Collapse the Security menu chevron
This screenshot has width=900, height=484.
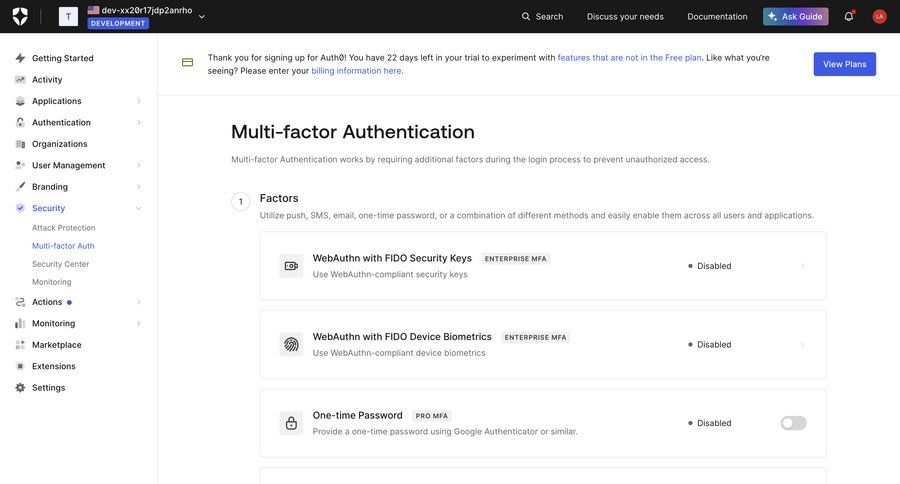139,208
